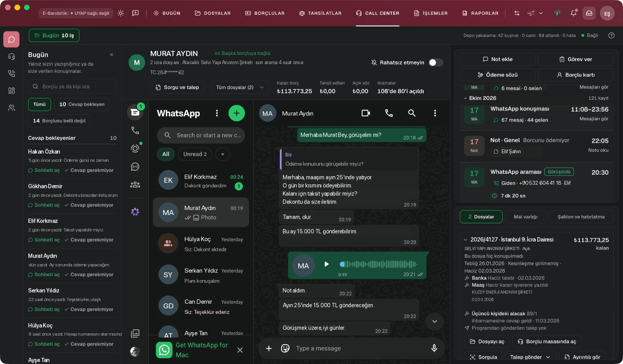Select the Tümü filter chip
Viewport: 623px width, 364px height.
(39, 104)
